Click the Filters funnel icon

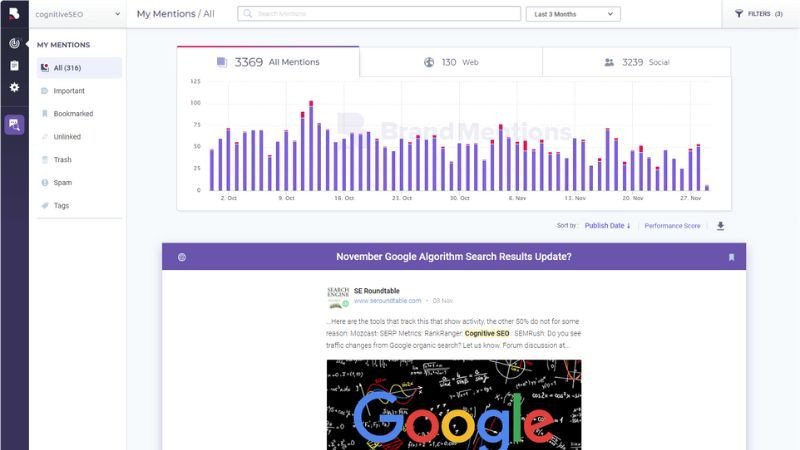(x=739, y=14)
